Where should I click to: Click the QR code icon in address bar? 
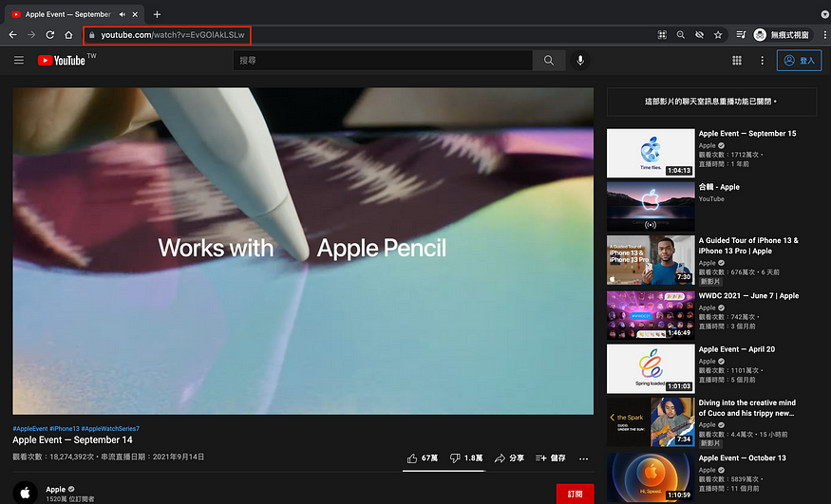click(x=662, y=35)
